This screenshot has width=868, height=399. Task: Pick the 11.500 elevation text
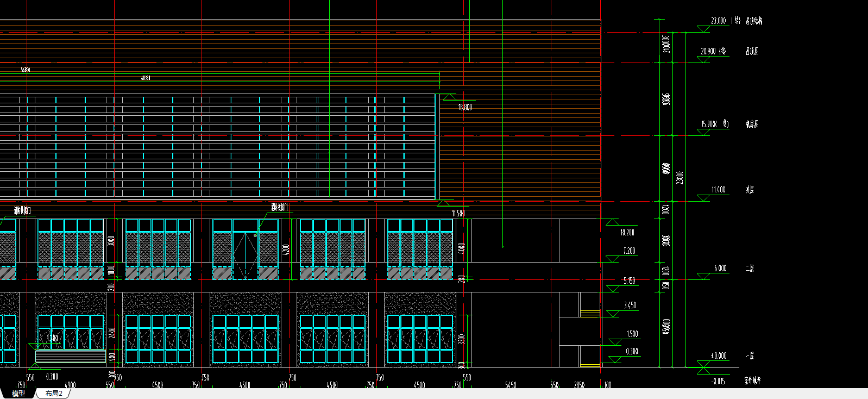click(x=458, y=214)
